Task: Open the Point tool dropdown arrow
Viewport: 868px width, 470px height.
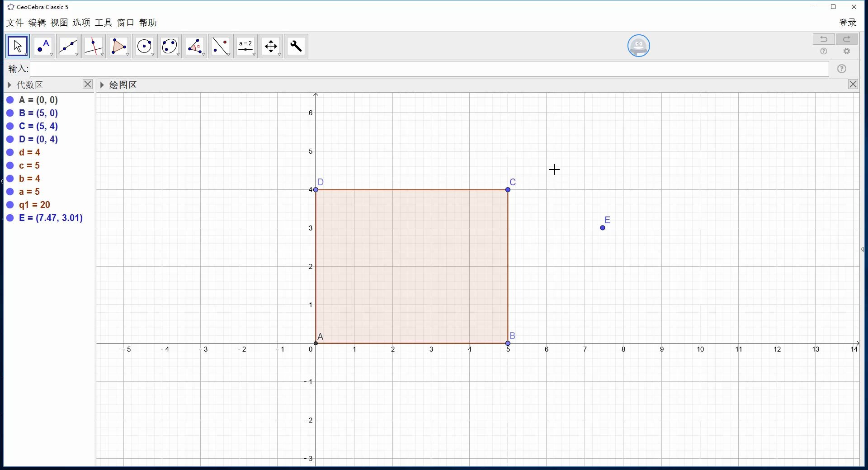Action: [52, 54]
